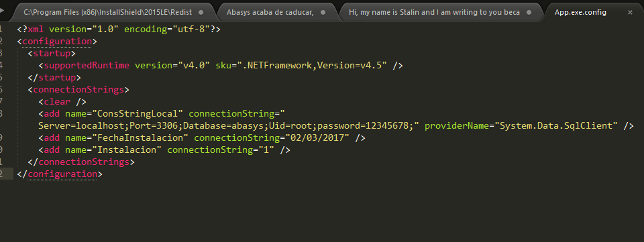The image size is (644, 242).
Task: Click the providerName attribute
Action: [x=457, y=125]
